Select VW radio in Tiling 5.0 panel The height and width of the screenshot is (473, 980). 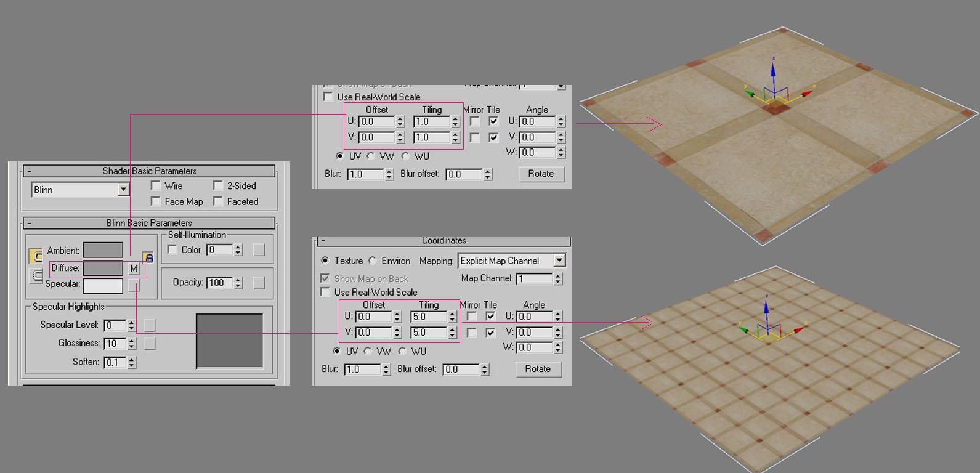click(x=368, y=351)
